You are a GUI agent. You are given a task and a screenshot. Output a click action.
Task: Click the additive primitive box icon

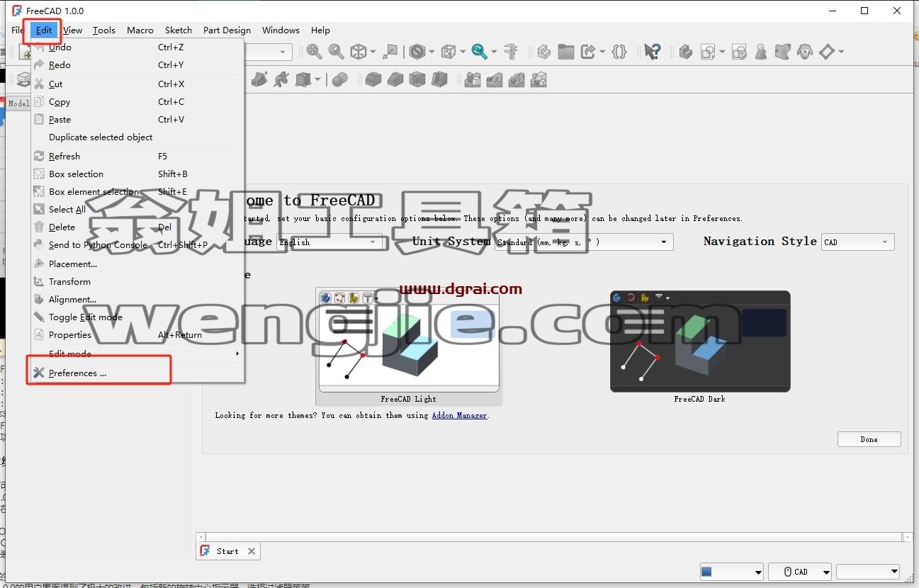coord(304,79)
